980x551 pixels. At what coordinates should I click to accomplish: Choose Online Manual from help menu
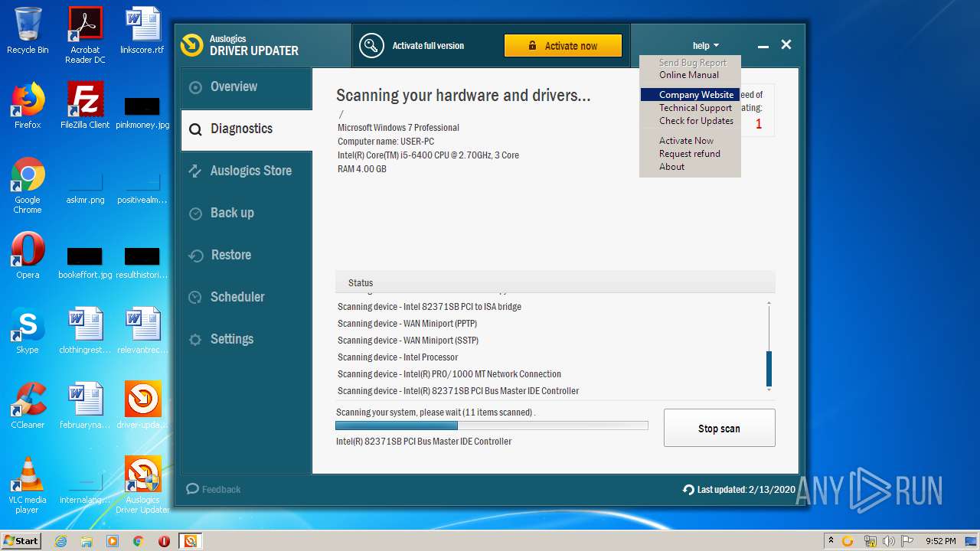point(689,75)
